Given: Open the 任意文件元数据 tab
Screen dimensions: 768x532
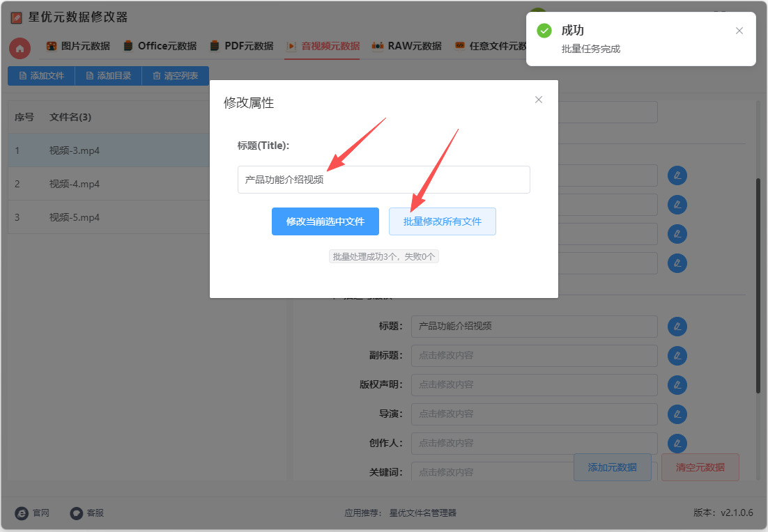Looking at the screenshot, I should pyautogui.click(x=491, y=46).
